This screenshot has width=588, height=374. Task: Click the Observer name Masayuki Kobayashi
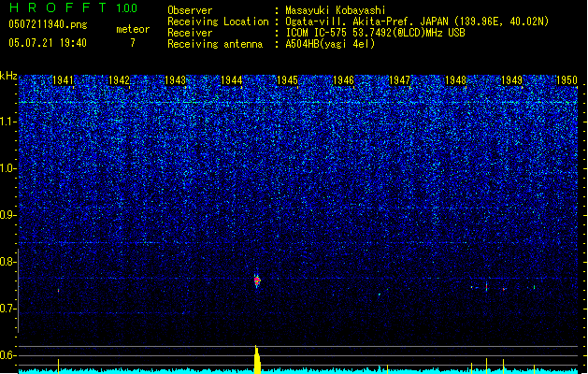(336, 10)
